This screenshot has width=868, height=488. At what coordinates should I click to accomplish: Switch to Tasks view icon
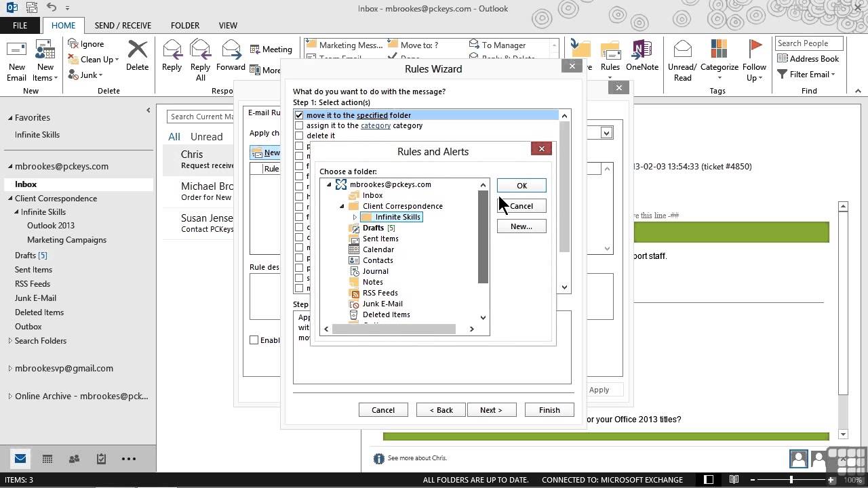(101, 459)
